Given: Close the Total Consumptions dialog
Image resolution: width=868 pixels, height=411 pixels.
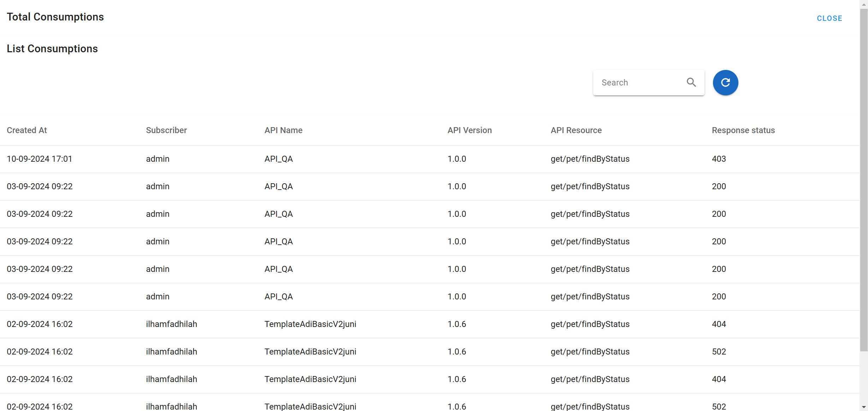Looking at the screenshot, I should tap(829, 18).
